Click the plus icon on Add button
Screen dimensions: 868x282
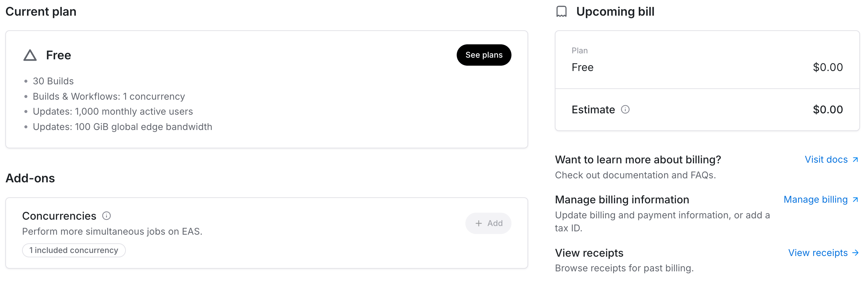478,223
